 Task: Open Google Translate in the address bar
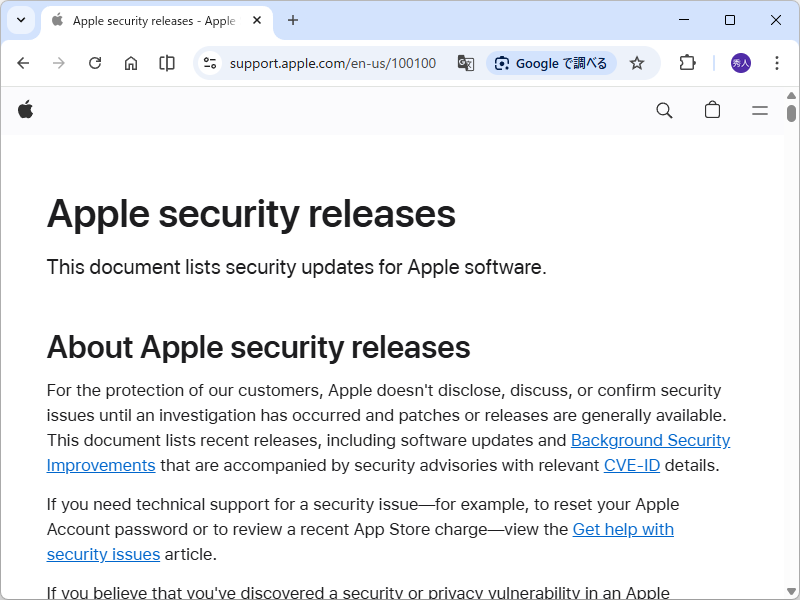(465, 62)
